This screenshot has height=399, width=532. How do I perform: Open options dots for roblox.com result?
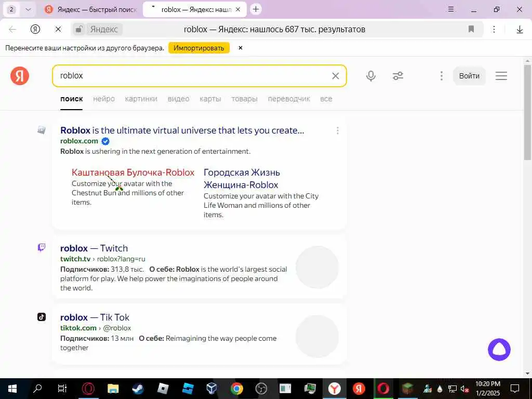point(337,130)
